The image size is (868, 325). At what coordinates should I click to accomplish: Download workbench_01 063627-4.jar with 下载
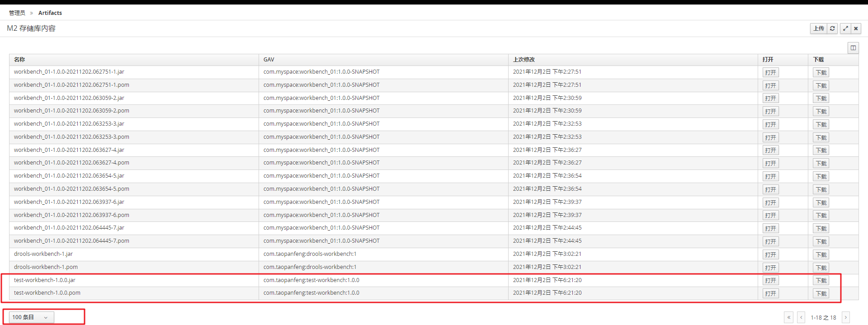(x=821, y=151)
